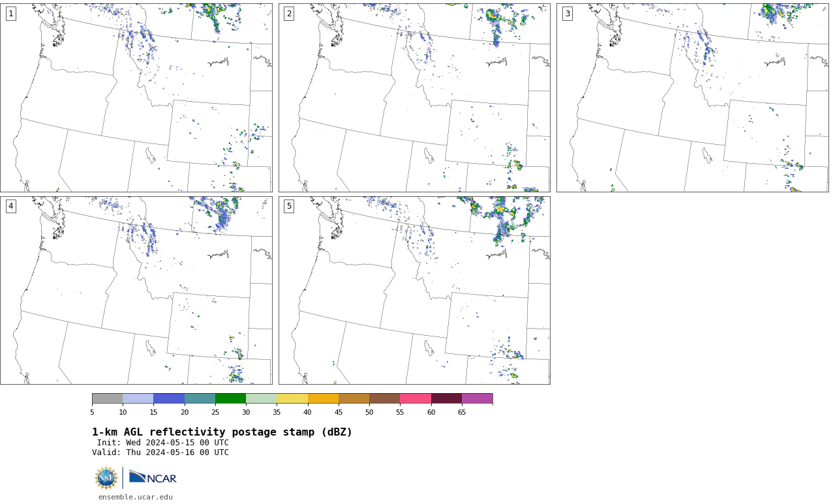Click the NCAR logo
835x504 pixels.
[x=153, y=478]
